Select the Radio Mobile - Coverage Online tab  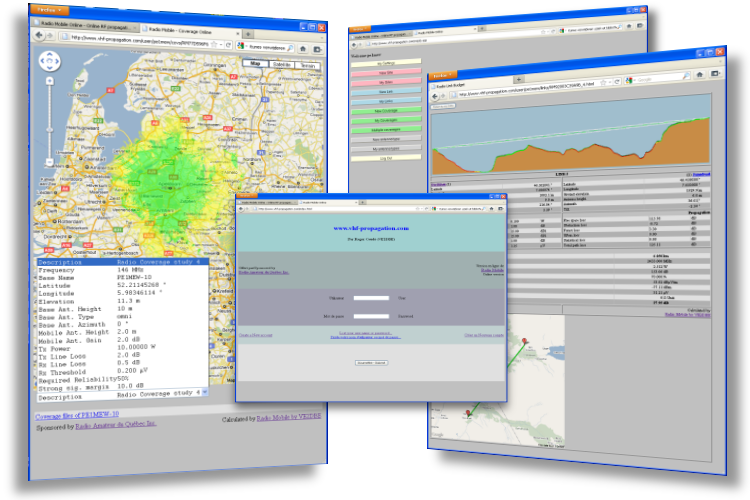(190, 31)
